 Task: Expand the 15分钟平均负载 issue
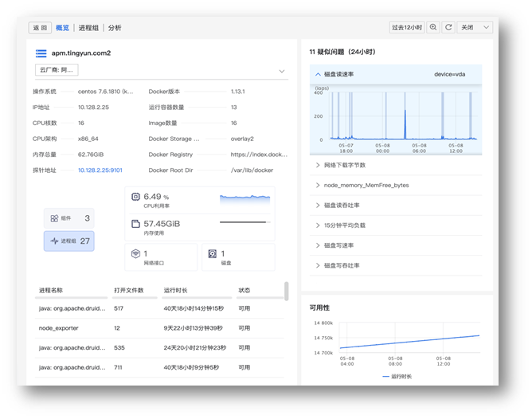coord(396,225)
